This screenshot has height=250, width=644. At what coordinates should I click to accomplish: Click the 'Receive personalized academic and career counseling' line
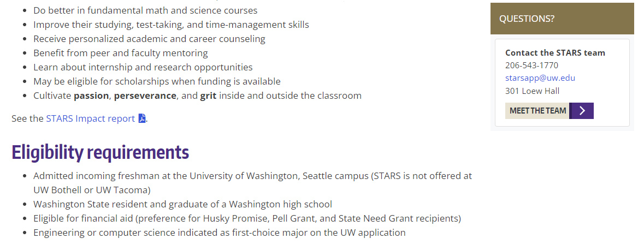click(x=149, y=39)
